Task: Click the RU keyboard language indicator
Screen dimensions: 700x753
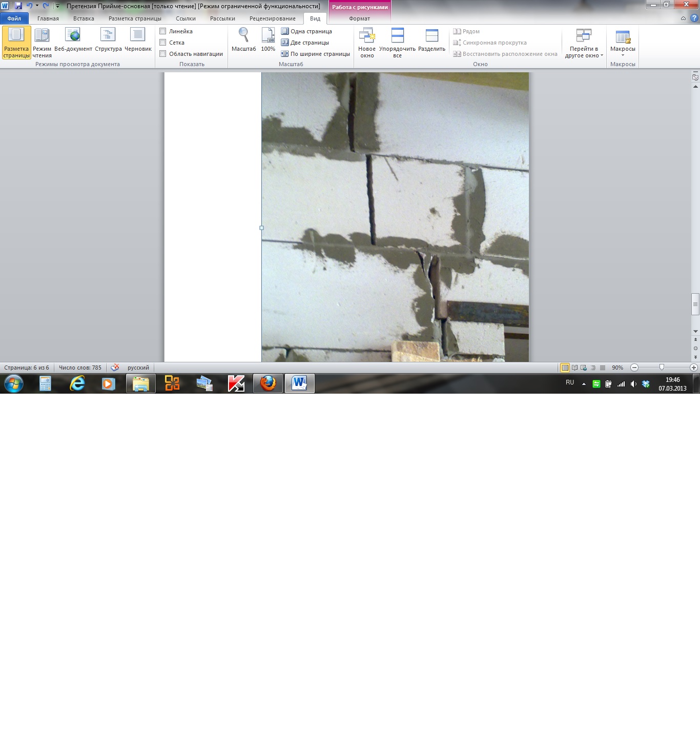Action: tap(570, 382)
